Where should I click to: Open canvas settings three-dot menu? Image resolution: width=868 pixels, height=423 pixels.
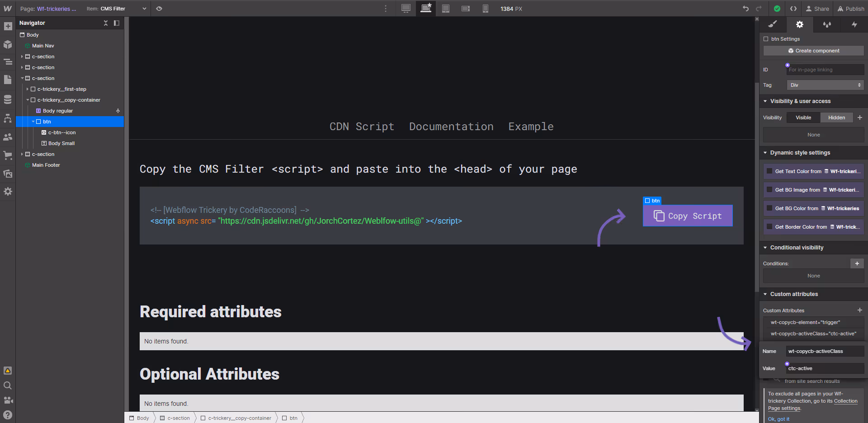tap(386, 9)
